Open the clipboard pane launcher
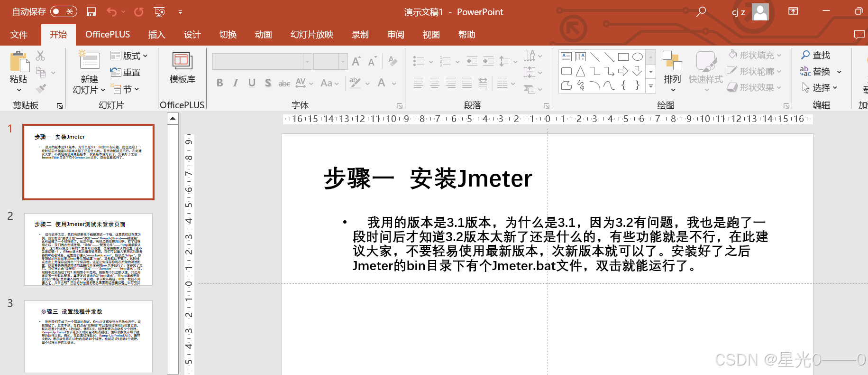The height and width of the screenshot is (375, 868). coord(60,106)
